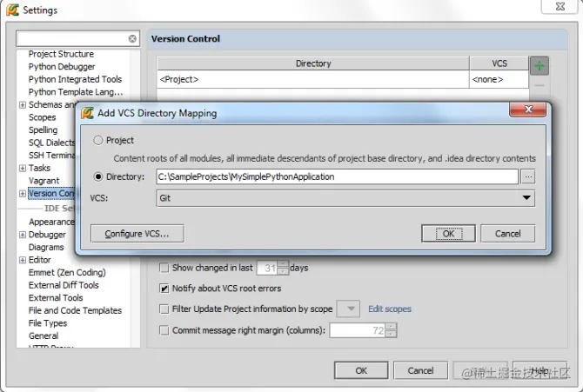The image size is (583, 392).
Task: Click the <none> VCS table cell
Action: coord(499,79)
